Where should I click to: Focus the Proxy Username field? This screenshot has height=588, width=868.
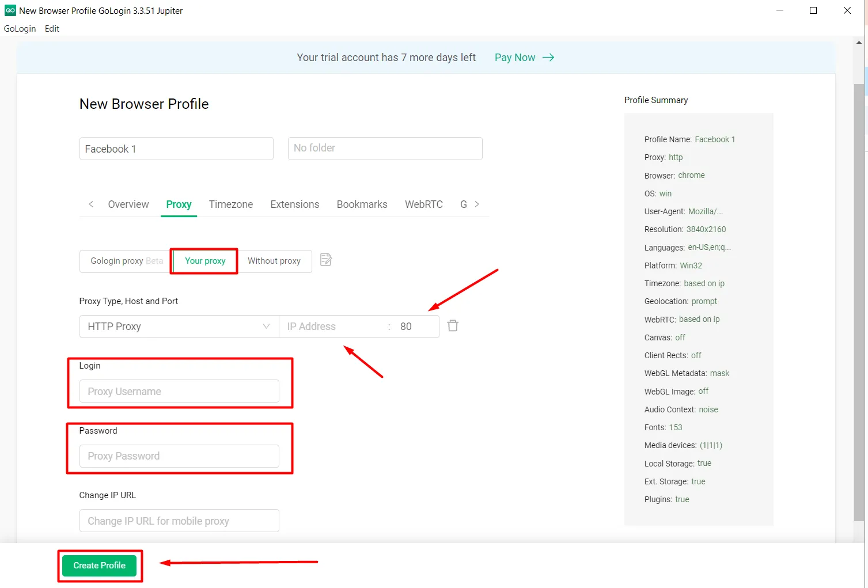coord(179,392)
